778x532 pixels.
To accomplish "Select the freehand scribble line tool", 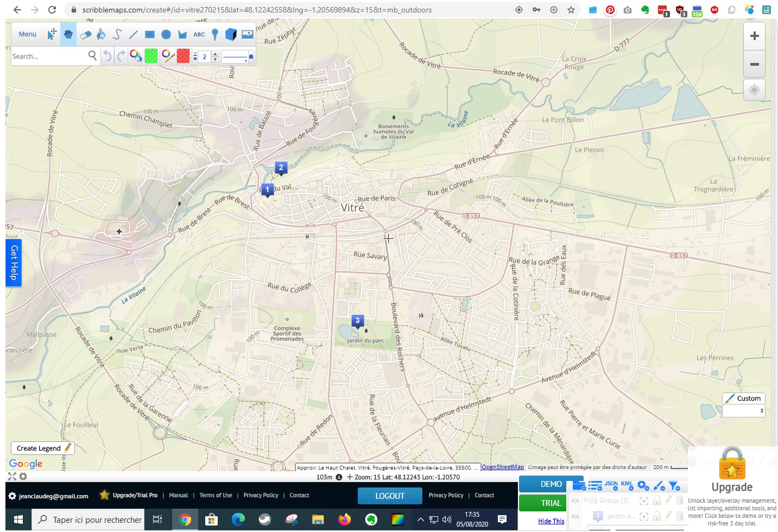I will pyautogui.click(x=117, y=35).
